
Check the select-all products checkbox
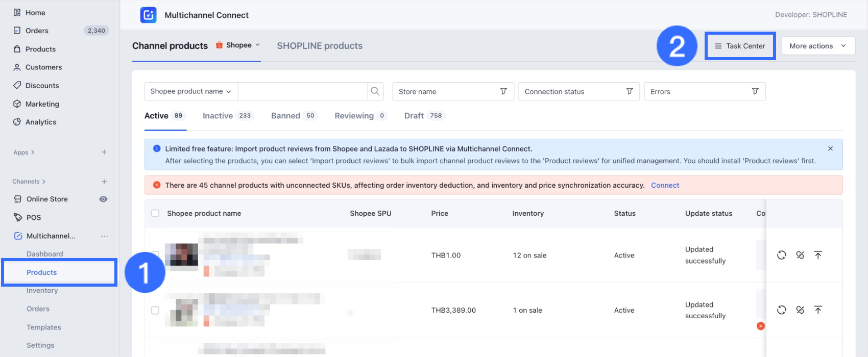point(155,213)
